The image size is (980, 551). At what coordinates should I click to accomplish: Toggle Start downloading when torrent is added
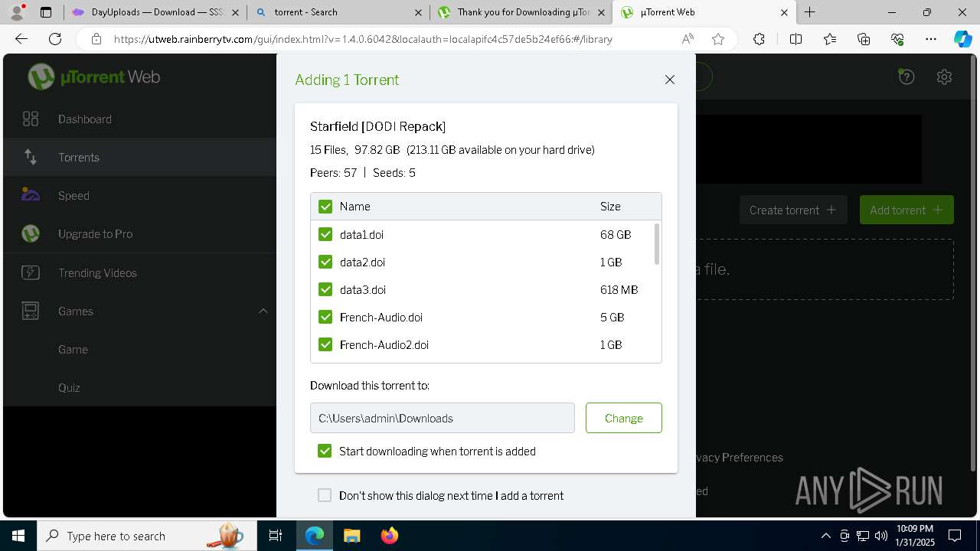(x=325, y=451)
